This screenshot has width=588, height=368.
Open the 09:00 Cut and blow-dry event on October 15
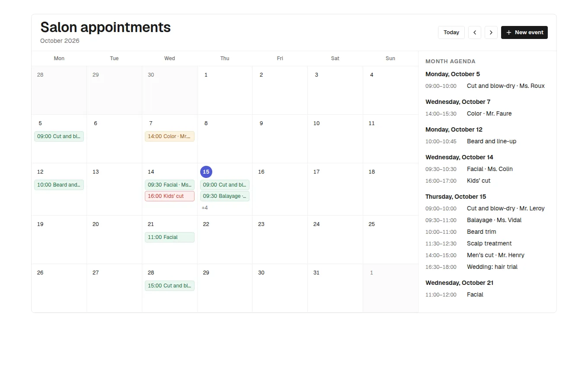tap(225, 185)
